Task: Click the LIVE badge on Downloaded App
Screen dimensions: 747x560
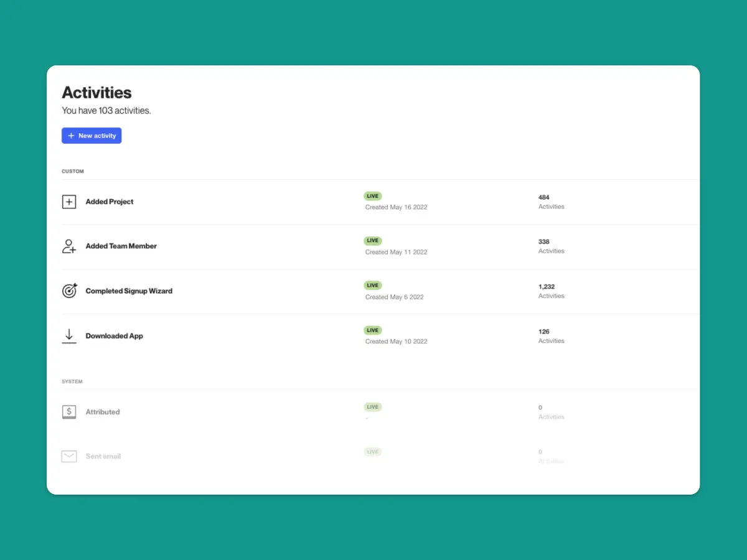Action: coord(373,330)
